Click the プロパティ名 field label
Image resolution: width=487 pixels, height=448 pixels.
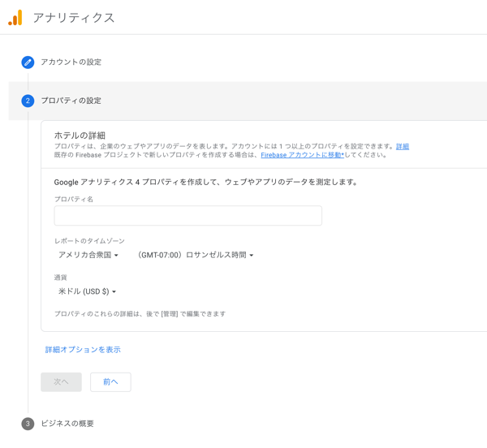pos(74,199)
